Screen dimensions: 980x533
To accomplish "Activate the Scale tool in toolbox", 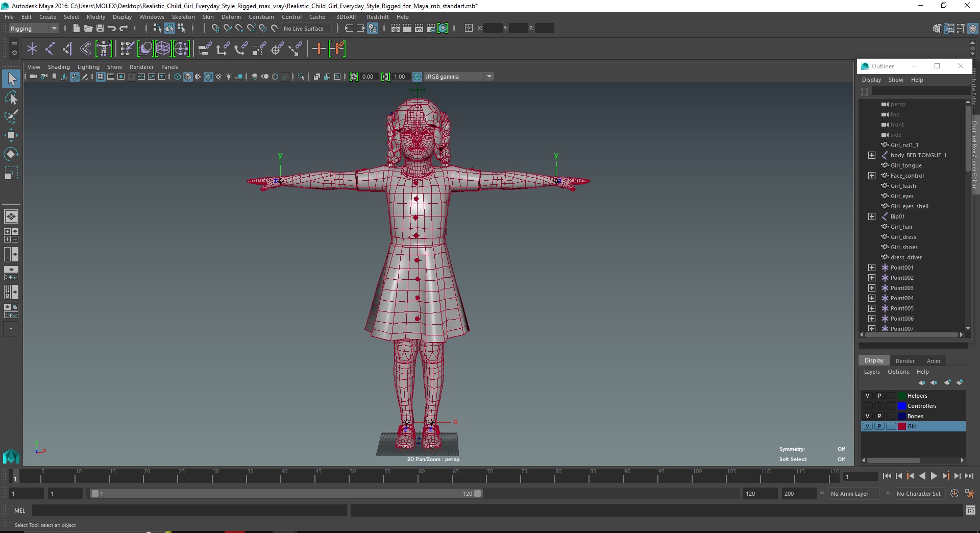I will click(x=11, y=174).
